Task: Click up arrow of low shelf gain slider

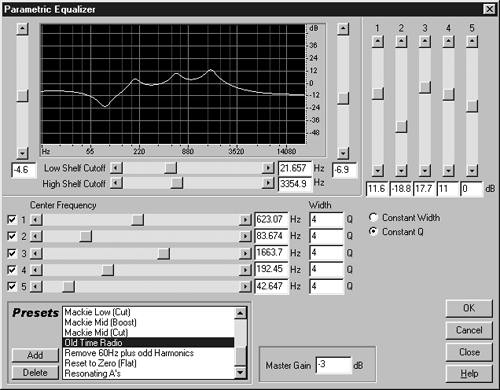Action: click(x=22, y=29)
